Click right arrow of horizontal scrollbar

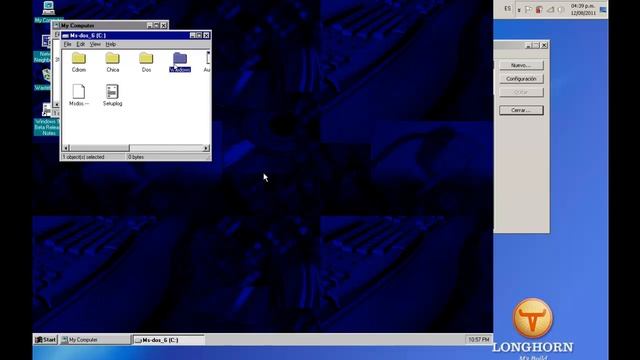[x=206, y=148]
